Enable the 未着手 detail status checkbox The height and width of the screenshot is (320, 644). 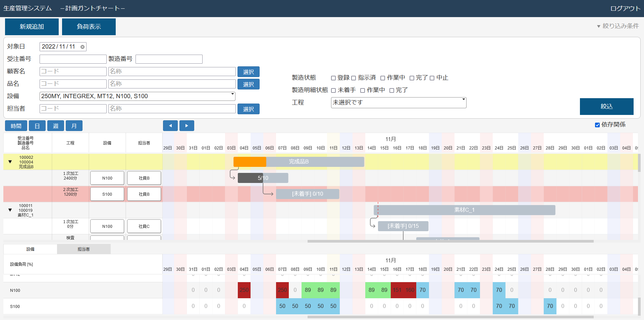[x=333, y=90]
